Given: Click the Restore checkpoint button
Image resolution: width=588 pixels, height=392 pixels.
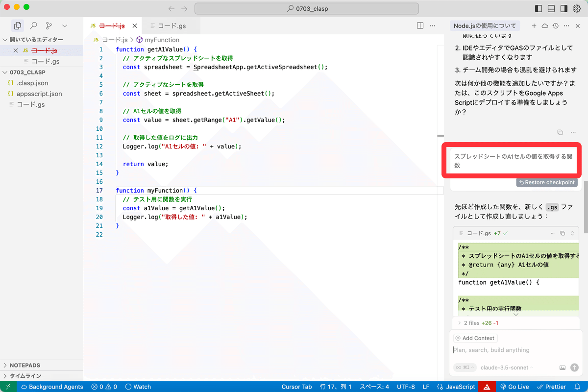Looking at the screenshot, I should pyautogui.click(x=546, y=182).
